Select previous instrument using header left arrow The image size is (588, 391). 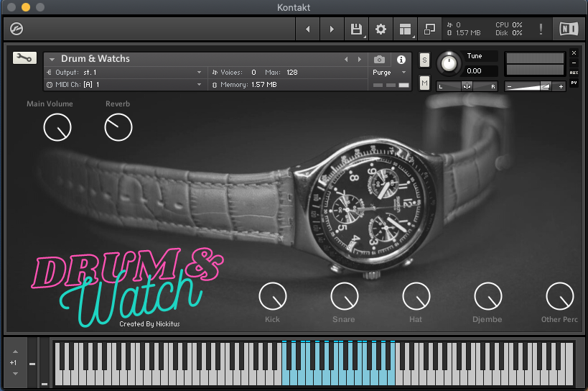tap(346, 59)
